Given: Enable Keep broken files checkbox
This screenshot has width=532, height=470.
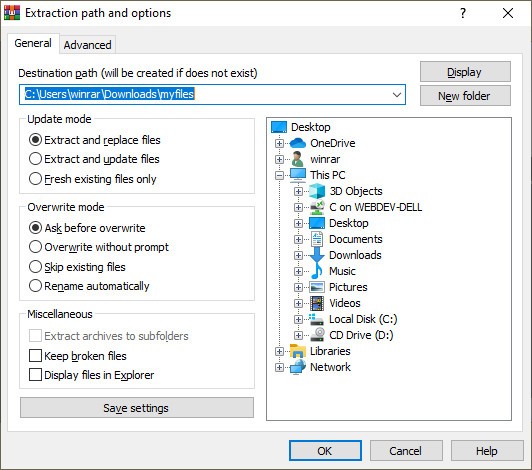Looking at the screenshot, I should [35, 356].
